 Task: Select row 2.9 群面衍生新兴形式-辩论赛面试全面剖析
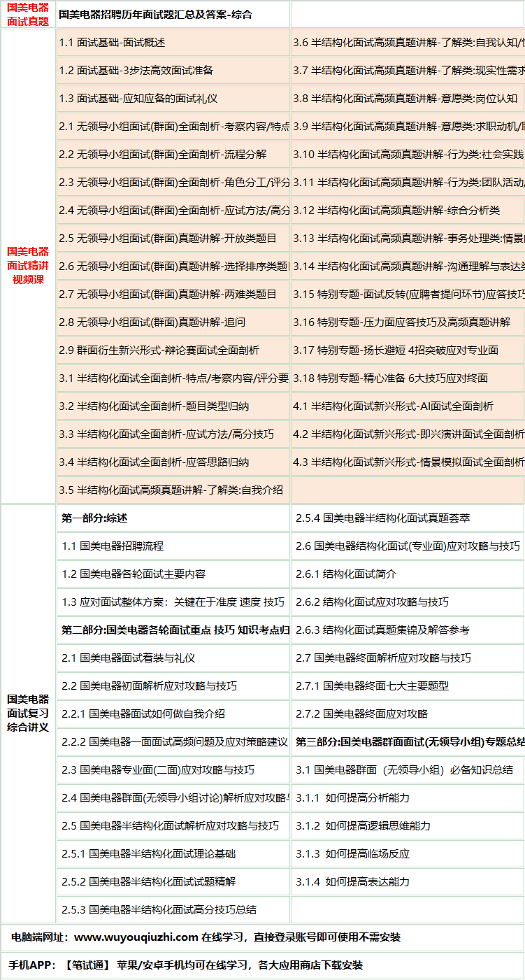pyautogui.click(x=173, y=350)
